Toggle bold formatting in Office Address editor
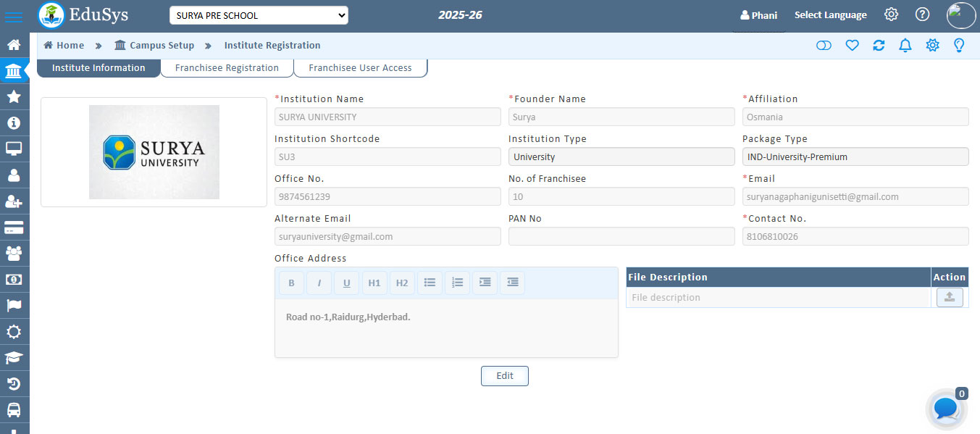980x434 pixels. click(x=291, y=283)
